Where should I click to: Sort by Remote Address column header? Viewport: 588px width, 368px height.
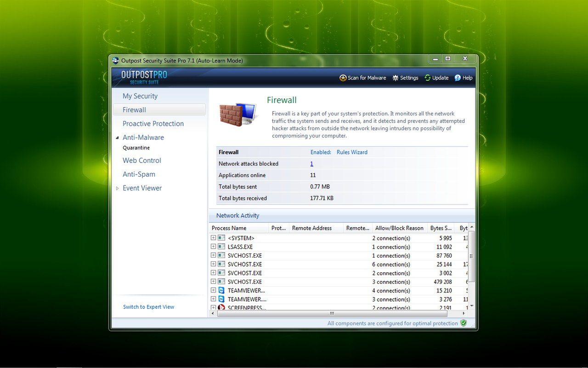[316, 228]
